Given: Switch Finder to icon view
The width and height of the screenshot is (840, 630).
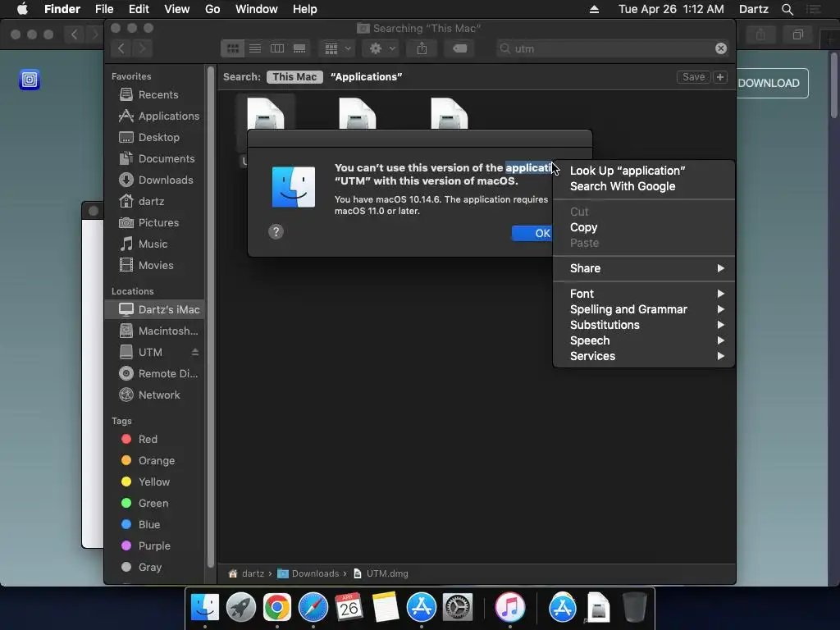Looking at the screenshot, I should click(x=232, y=48).
